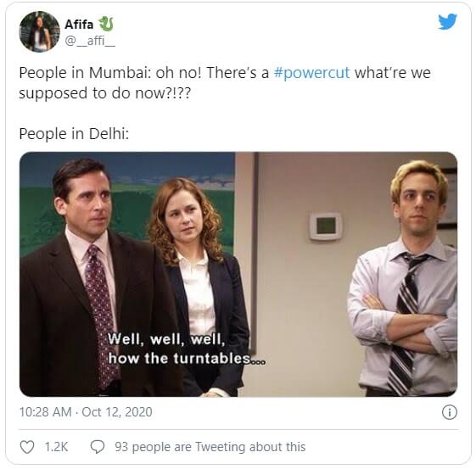Open '93 people are Tweeting about this'
476x469 pixels.
click(x=210, y=447)
